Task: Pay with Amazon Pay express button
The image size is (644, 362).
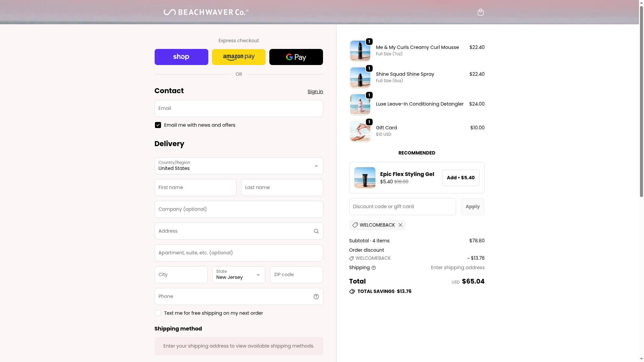Action: click(x=238, y=57)
